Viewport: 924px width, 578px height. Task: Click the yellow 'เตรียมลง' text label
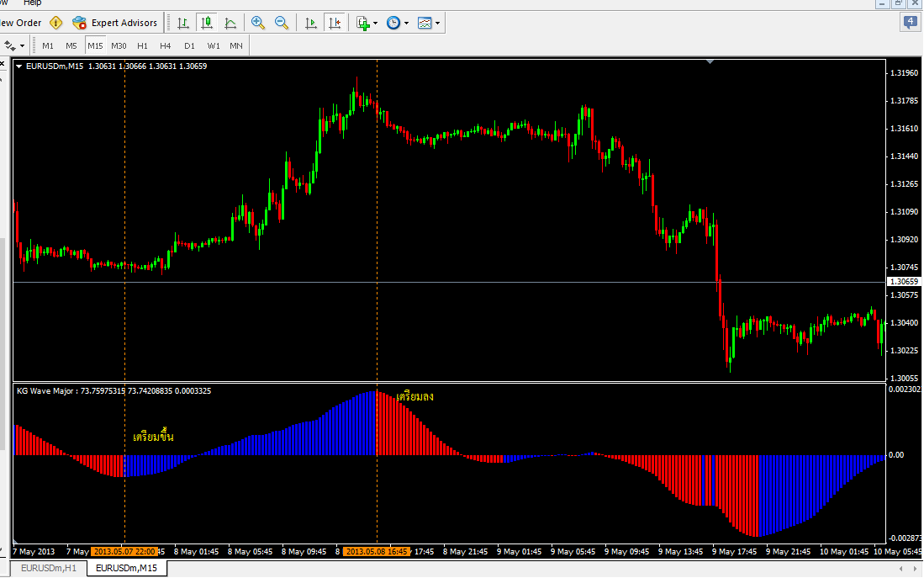[414, 396]
